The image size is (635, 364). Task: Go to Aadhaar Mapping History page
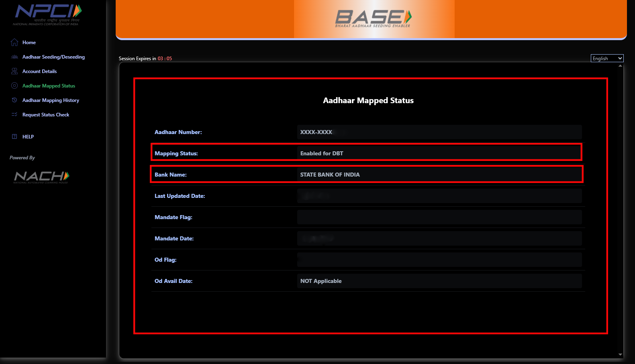pos(51,100)
